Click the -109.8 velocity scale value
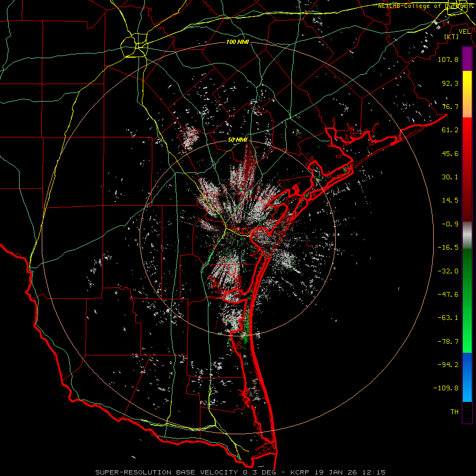The image size is (476, 476). [x=446, y=388]
